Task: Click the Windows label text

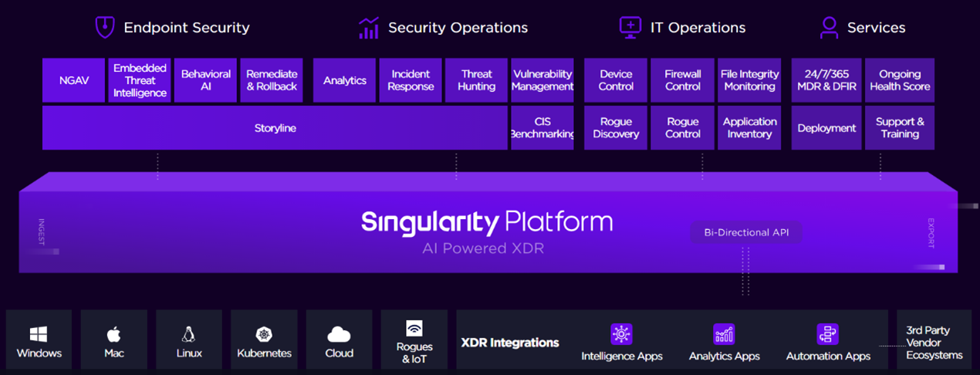Action: pos(39,353)
